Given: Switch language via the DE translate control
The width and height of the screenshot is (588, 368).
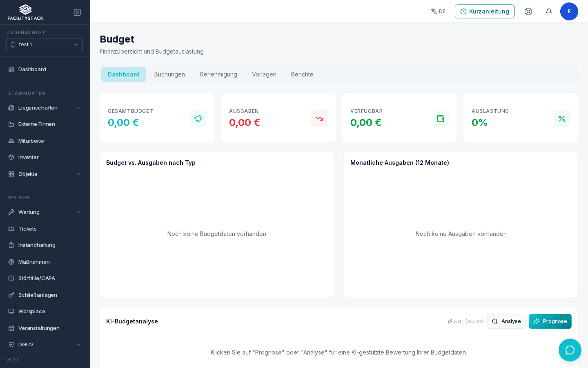Looking at the screenshot, I should pyautogui.click(x=438, y=11).
